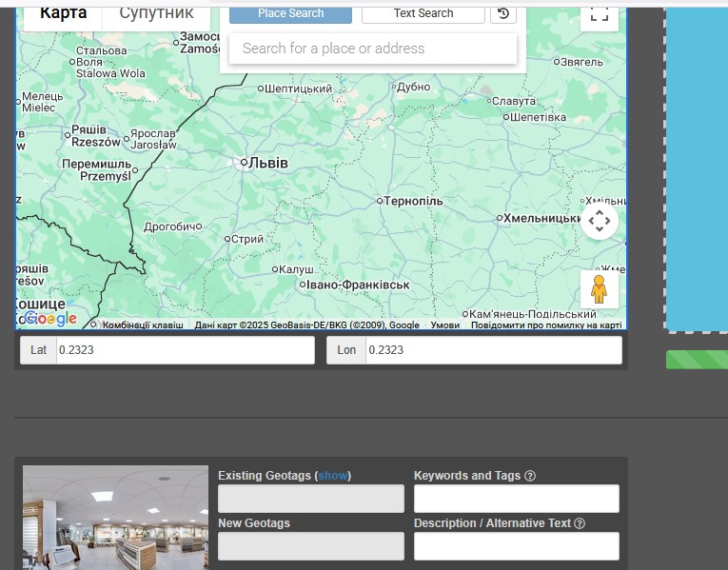This screenshot has height=570, width=728.
Task: Show existing geotags link
Action: pos(332,476)
